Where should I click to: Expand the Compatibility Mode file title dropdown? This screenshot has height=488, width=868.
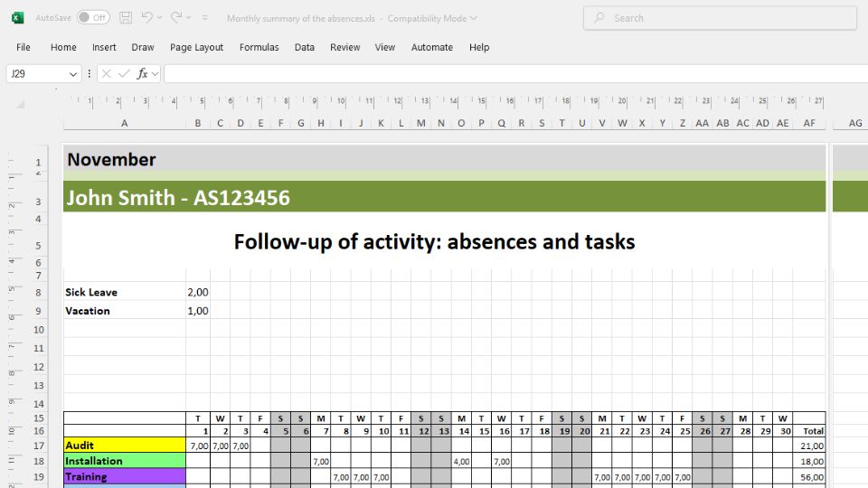(x=474, y=18)
